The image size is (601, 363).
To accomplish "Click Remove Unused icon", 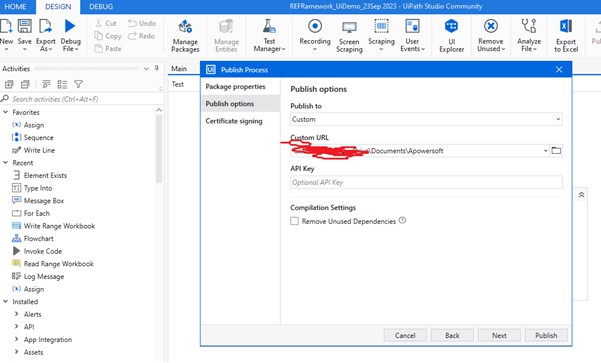I will tap(491, 26).
